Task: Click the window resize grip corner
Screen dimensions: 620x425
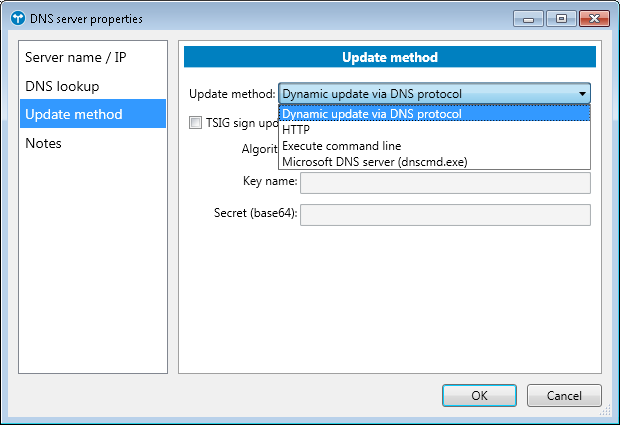Action: [x=607, y=410]
